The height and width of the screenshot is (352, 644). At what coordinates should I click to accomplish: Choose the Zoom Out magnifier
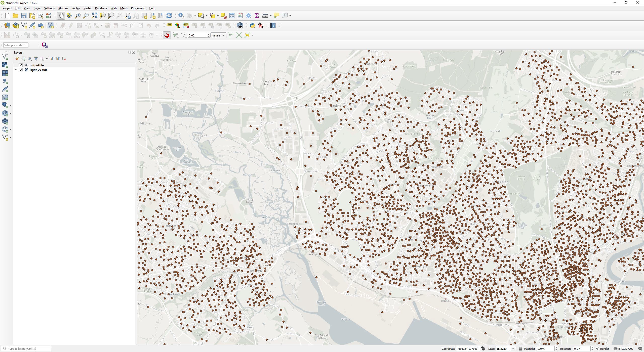coord(86,16)
